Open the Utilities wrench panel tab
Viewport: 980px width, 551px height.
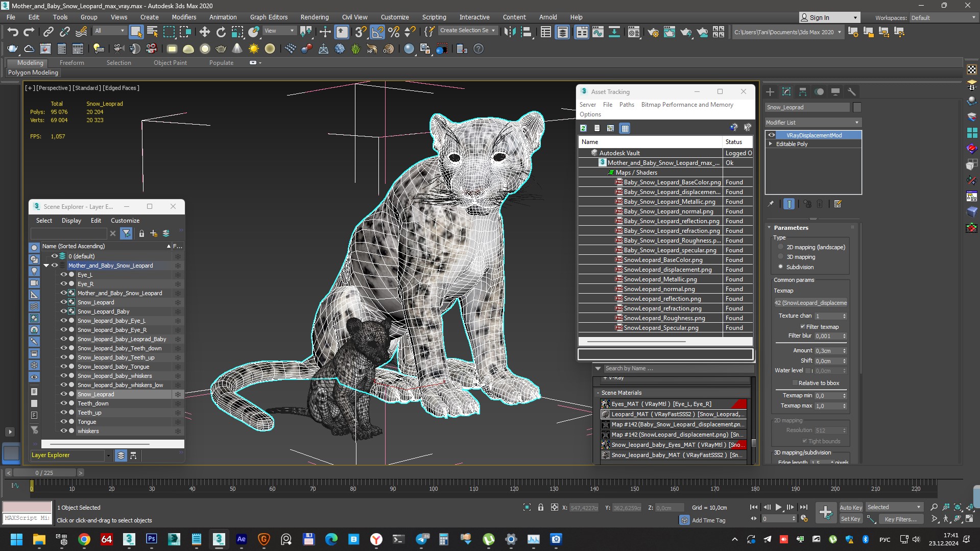pos(851,92)
